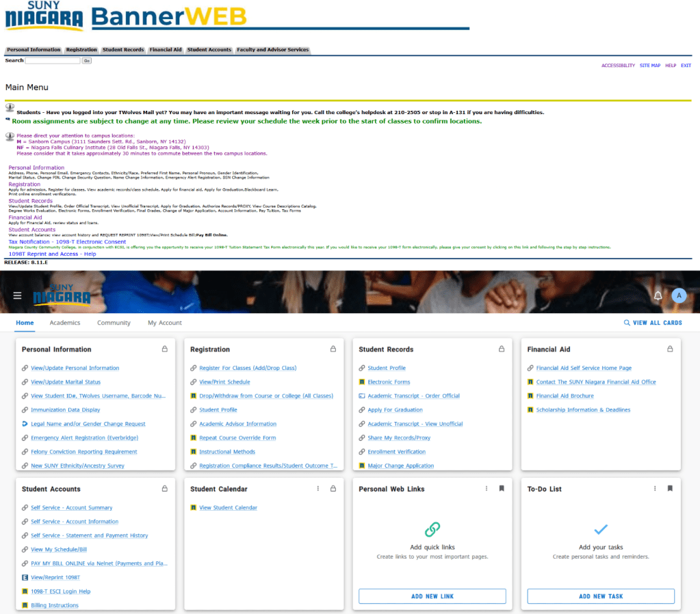Click the checkmark graphic in To-Do List

pyautogui.click(x=600, y=530)
